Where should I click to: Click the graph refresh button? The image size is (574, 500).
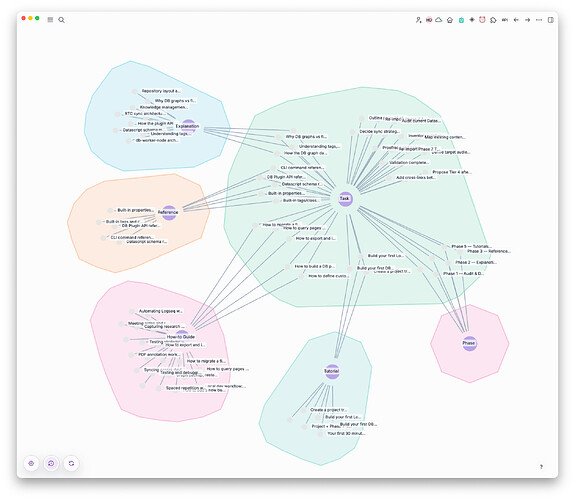pos(71,463)
